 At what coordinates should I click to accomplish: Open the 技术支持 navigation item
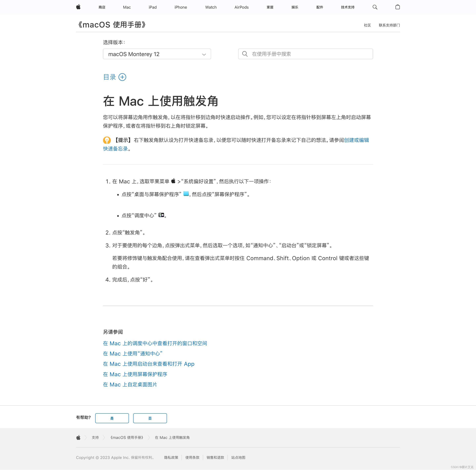(347, 7)
